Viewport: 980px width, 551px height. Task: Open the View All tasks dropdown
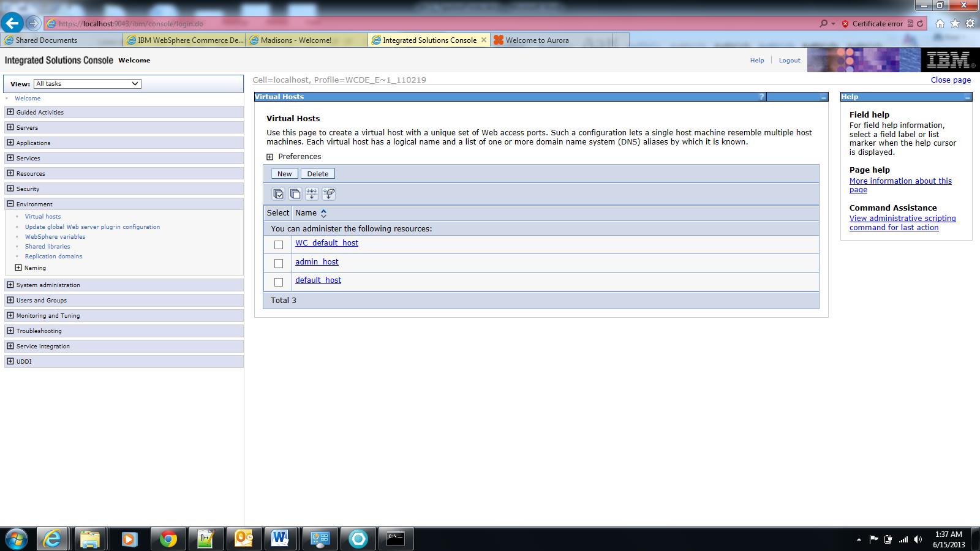[x=135, y=84]
